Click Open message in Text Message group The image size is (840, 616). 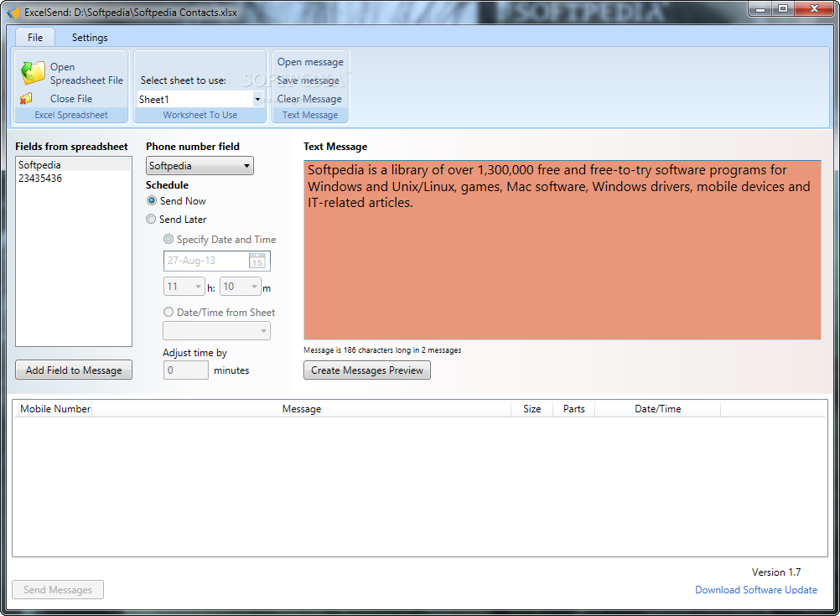pos(310,62)
